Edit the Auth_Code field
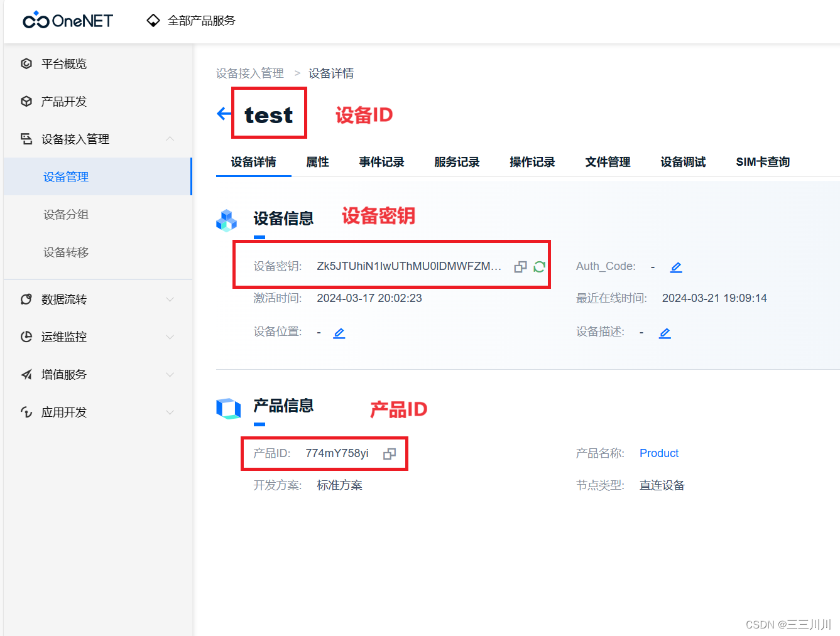Viewport: 840px width, 636px height. coord(675,267)
